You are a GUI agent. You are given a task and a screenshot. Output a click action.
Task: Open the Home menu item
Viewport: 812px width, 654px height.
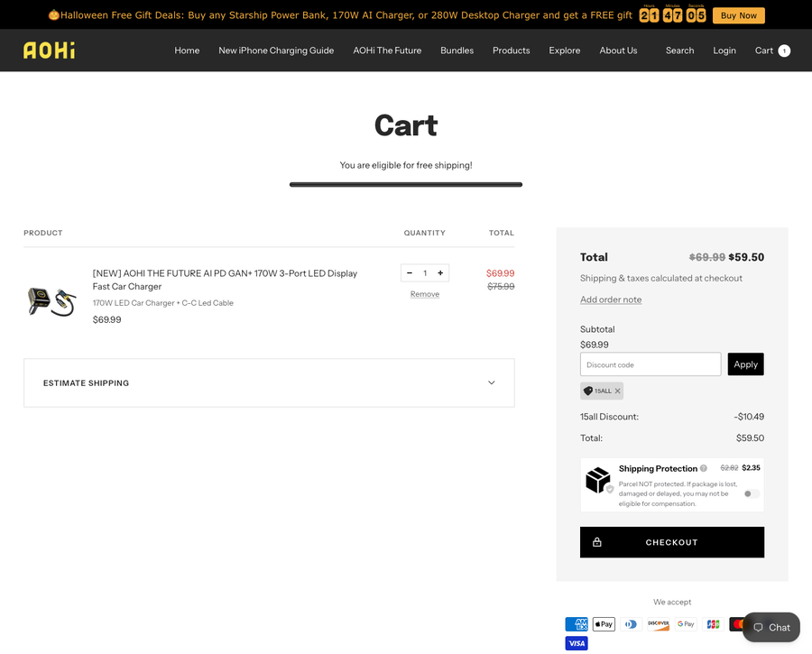pos(187,51)
